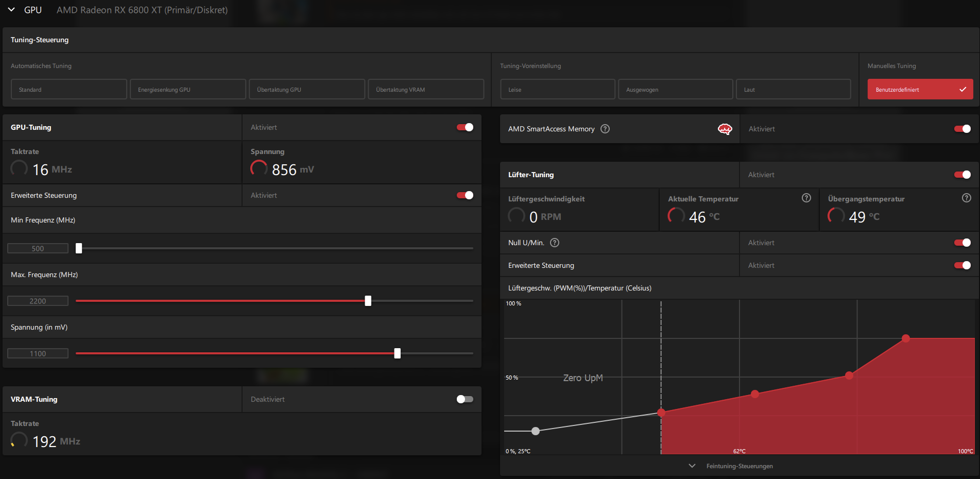Expand the Feintuning-Steuerungen chevron

pos(692,466)
